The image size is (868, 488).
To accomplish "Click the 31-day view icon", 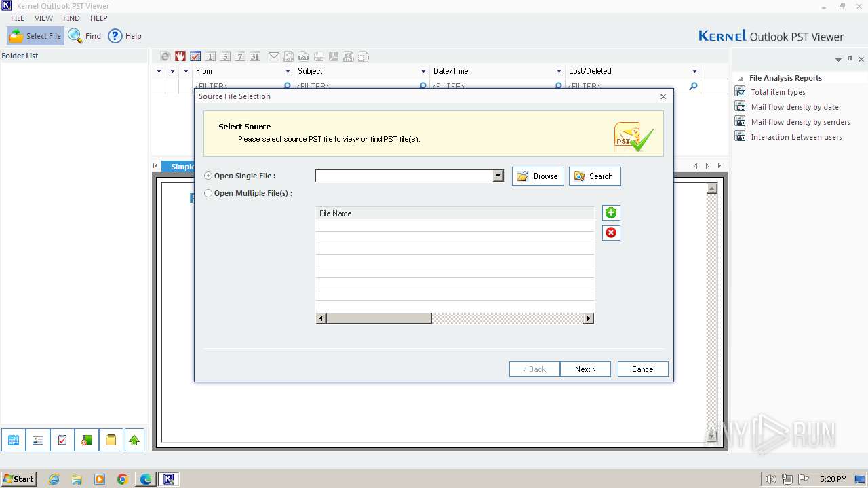I will 255,56.
